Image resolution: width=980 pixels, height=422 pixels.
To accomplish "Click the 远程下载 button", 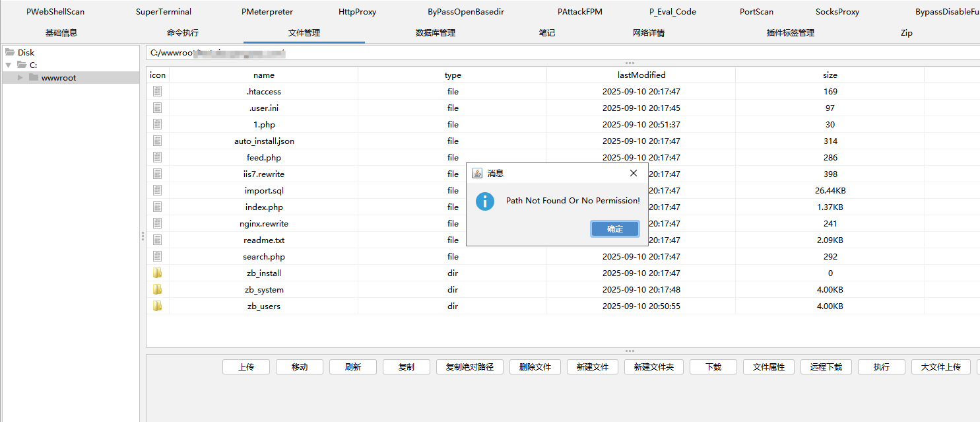I will tap(826, 367).
